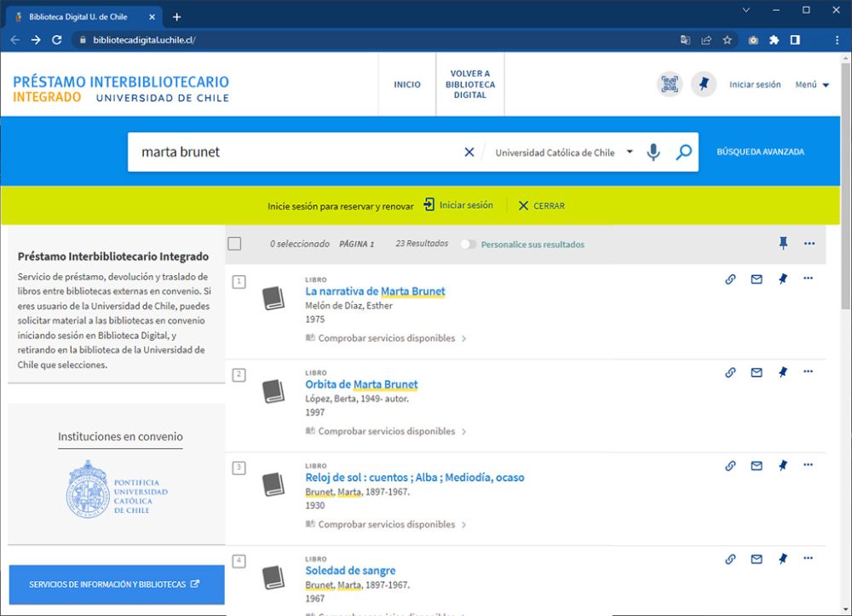
Task: Select result number 1 checkbox
Action: click(239, 282)
